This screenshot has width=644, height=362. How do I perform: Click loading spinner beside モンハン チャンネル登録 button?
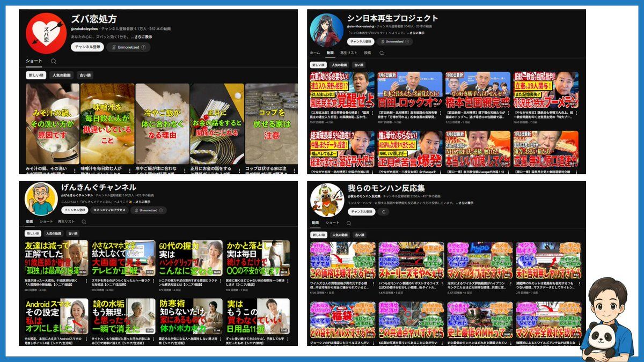point(383,212)
